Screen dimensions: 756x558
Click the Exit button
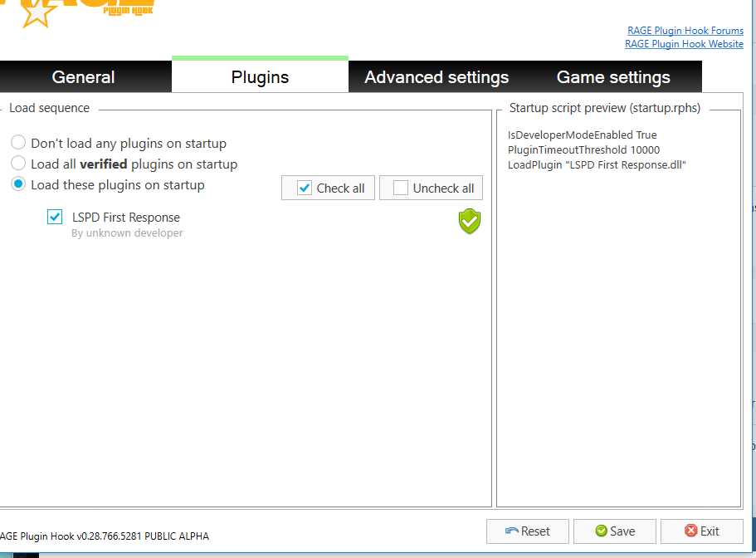click(x=701, y=531)
